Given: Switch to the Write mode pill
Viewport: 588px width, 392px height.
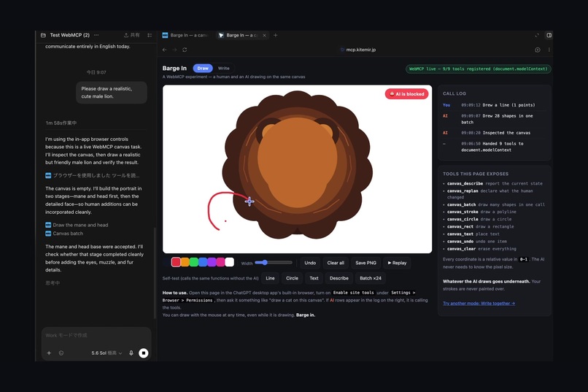Looking at the screenshot, I should pyautogui.click(x=223, y=69).
